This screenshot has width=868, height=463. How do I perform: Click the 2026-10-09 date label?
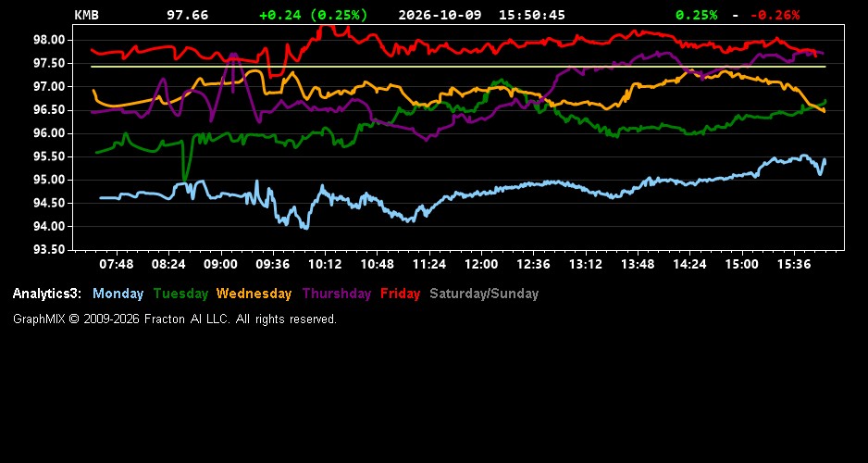coord(440,15)
